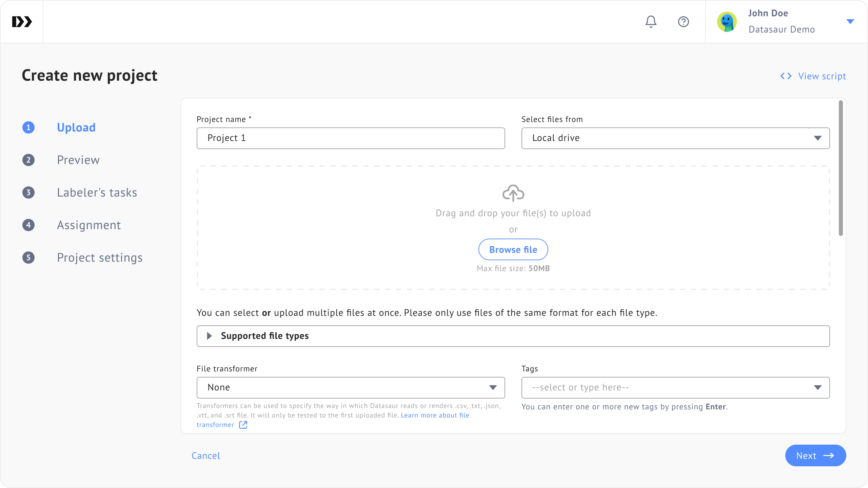Click the Browse file button

tap(513, 249)
